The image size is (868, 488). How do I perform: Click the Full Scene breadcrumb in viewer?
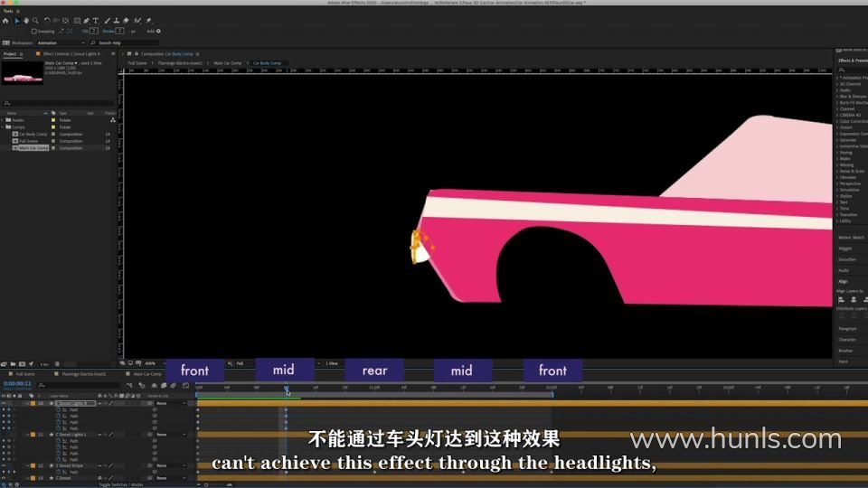(x=137, y=63)
